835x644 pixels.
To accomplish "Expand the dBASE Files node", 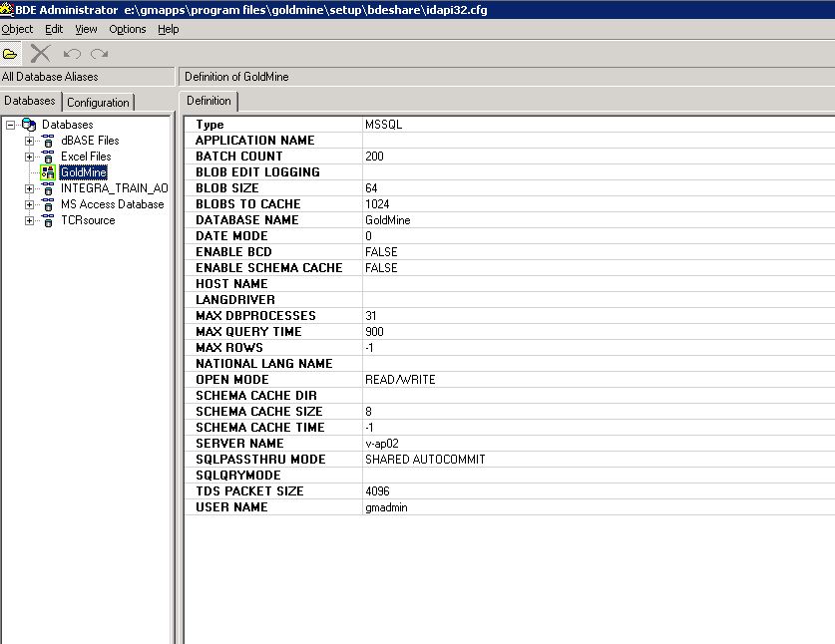I will pyautogui.click(x=29, y=141).
